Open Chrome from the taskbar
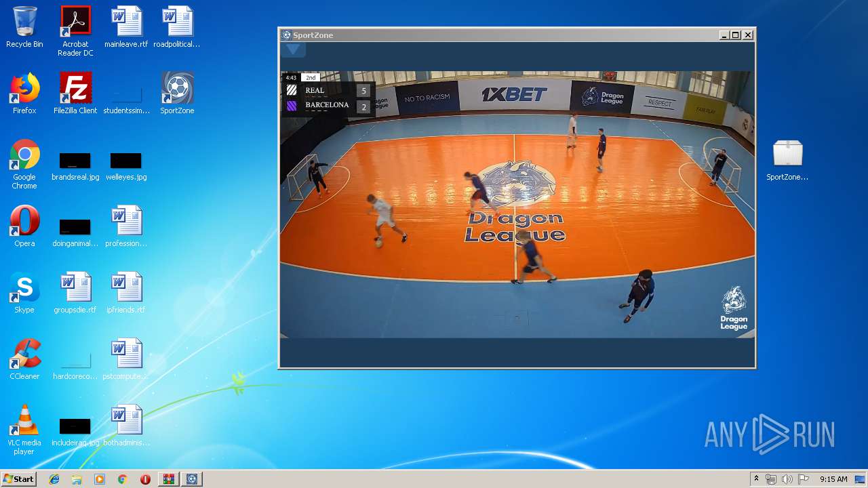Screen dimensions: 868x488 pyautogui.click(x=122, y=479)
